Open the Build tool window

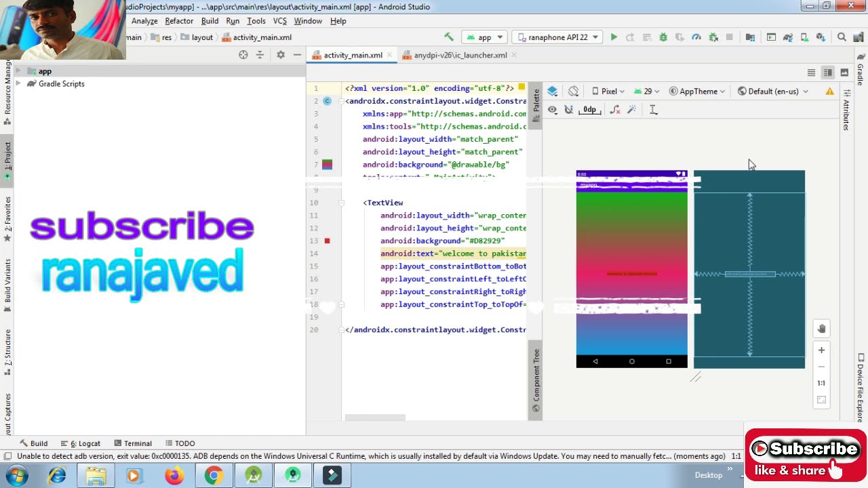pos(34,443)
